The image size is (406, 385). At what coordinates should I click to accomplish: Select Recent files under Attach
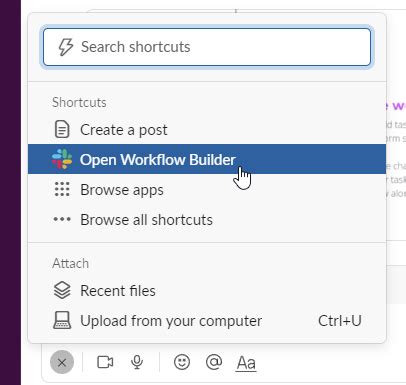point(207,291)
